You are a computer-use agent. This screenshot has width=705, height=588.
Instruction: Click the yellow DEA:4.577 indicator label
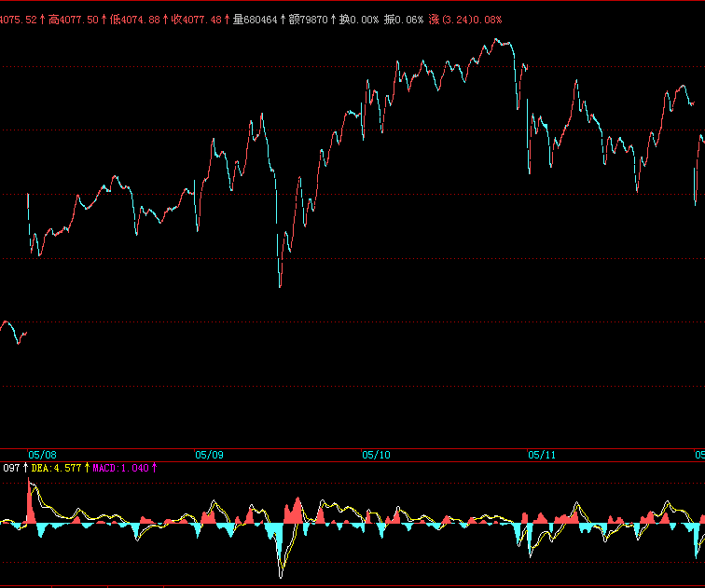[x=57, y=468]
